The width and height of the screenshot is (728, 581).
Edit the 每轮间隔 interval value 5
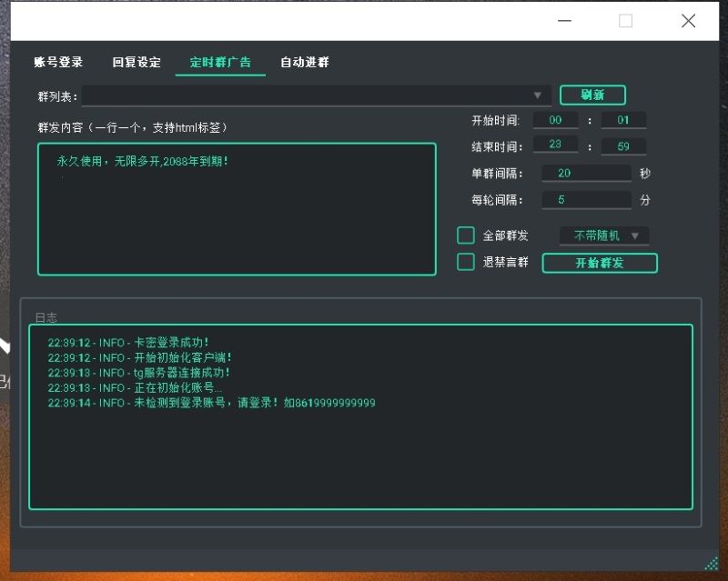pyautogui.click(x=586, y=199)
